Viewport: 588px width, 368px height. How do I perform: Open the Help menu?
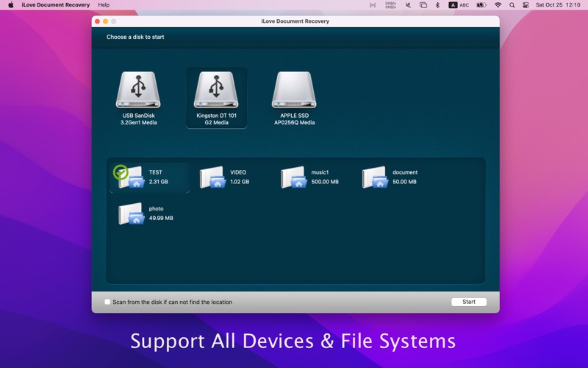coord(104,5)
